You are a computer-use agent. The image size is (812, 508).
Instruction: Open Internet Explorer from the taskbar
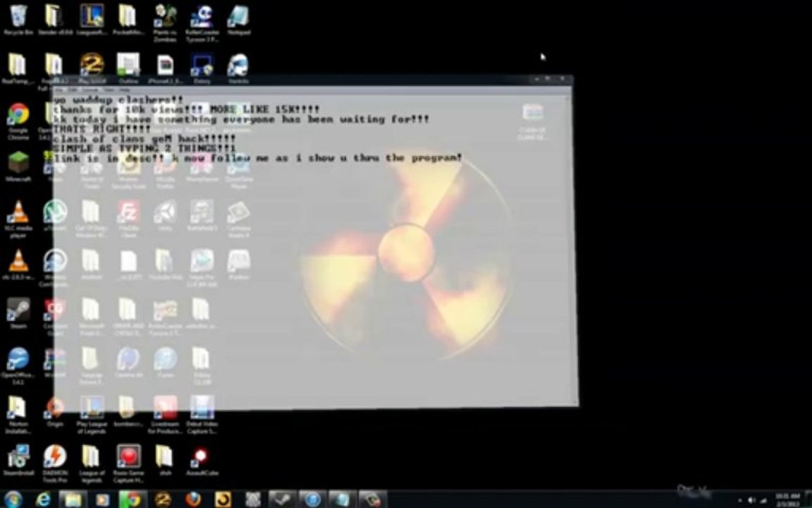click(43, 499)
